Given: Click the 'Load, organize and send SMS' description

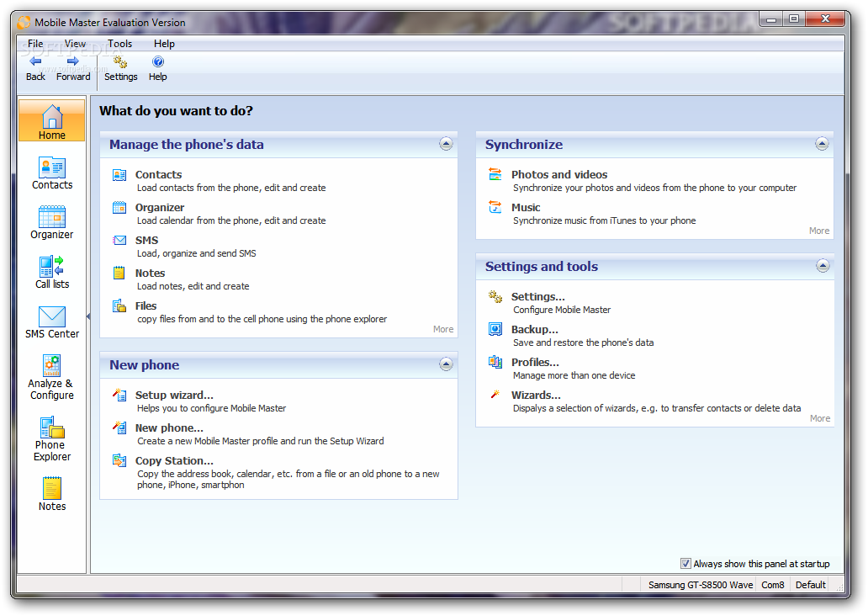Looking at the screenshot, I should point(197,253).
